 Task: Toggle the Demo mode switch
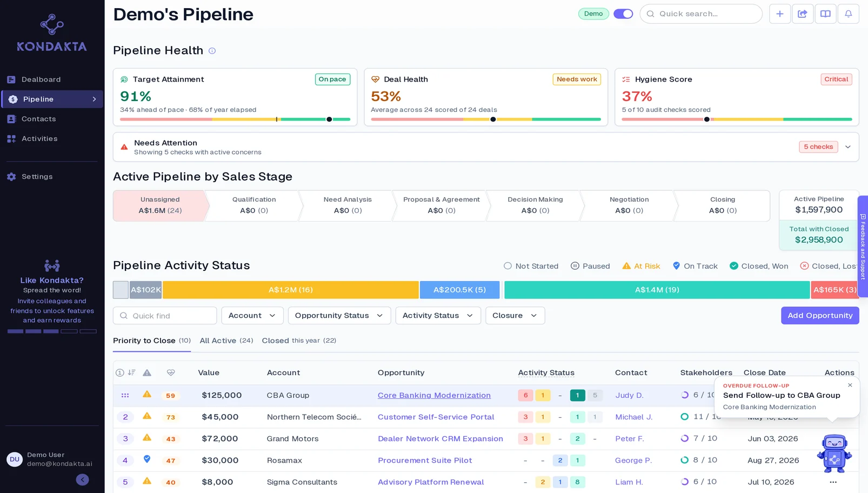pos(623,14)
